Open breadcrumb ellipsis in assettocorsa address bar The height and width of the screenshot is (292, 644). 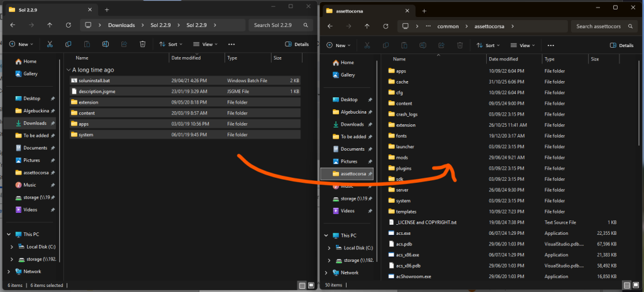428,26
